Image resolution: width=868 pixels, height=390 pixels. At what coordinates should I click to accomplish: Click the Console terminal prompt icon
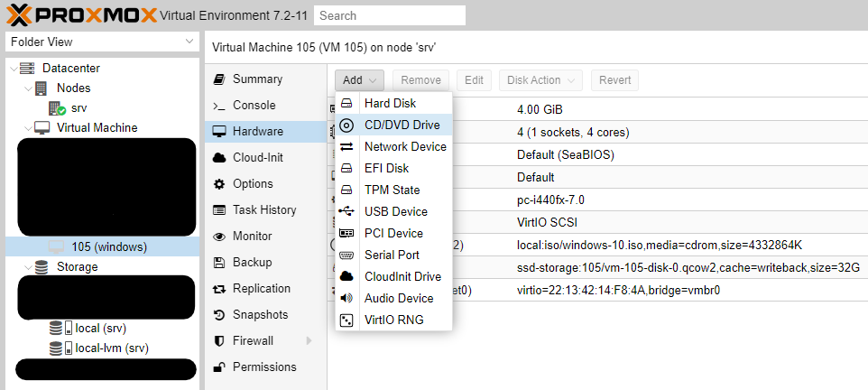pyautogui.click(x=219, y=106)
